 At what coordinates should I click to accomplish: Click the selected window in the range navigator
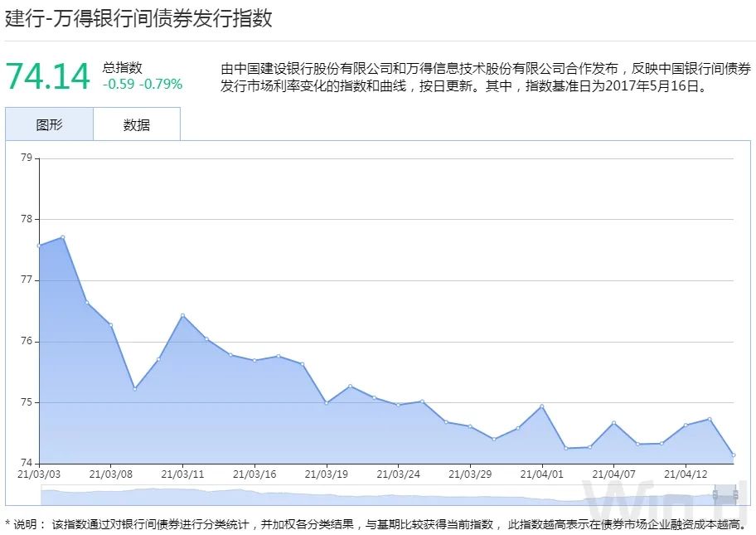725,495
